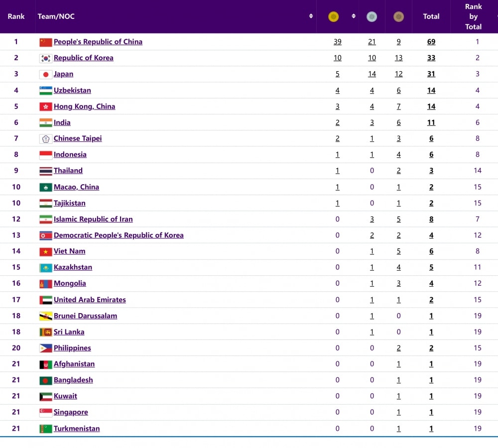Click the gold medal header icon

coord(333,16)
